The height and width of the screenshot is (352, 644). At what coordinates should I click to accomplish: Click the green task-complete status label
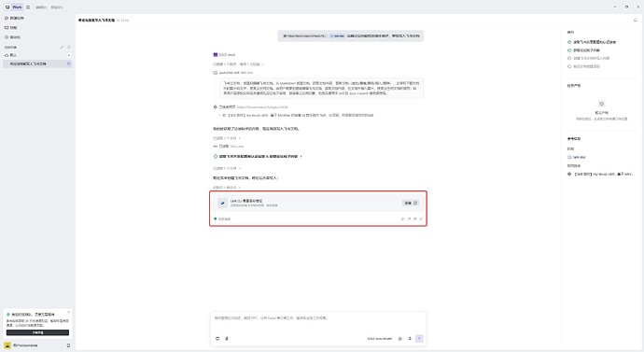222,218
